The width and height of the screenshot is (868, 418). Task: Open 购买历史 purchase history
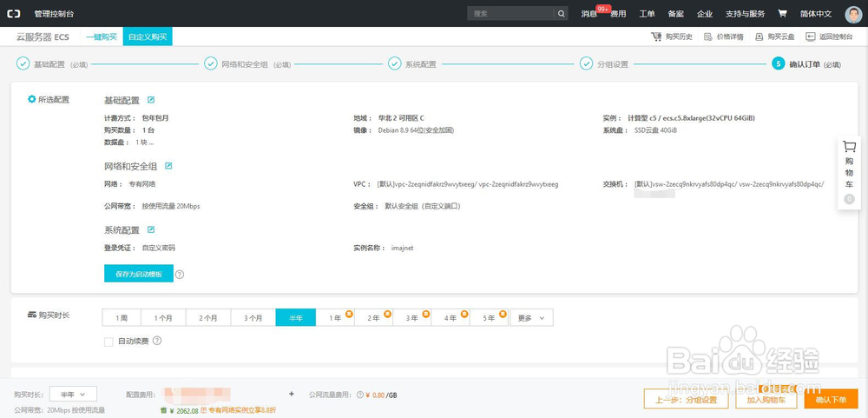(672, 36)
